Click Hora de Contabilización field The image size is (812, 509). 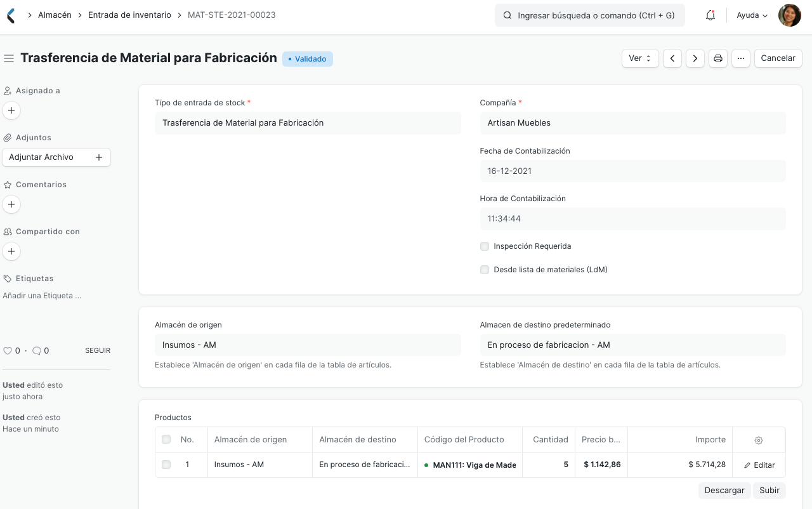coord(632,219)
